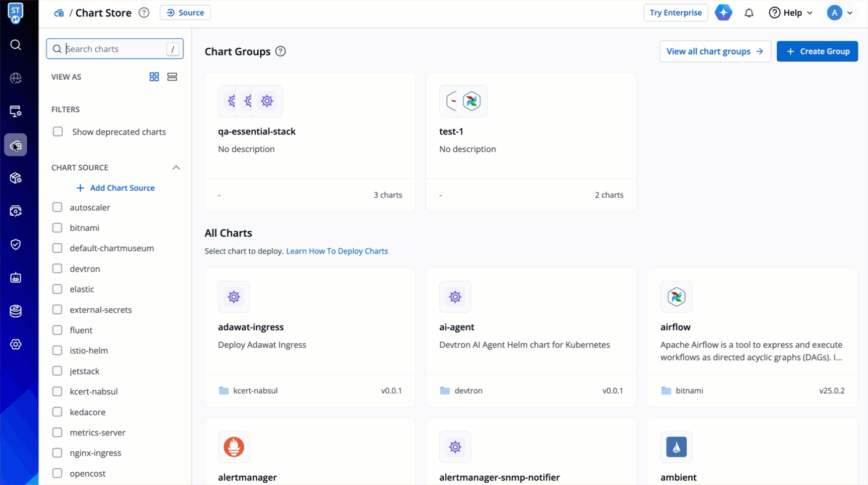868x485 pixels.
Task: Select the nginx-ingress source checkbox
Action: pyautogui.click(x=57, y=453)
